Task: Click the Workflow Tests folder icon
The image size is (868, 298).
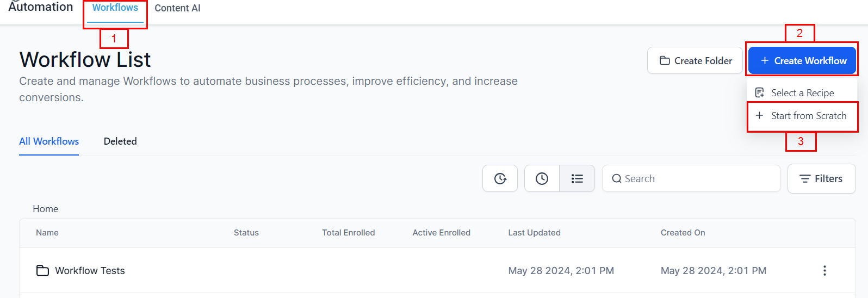Action: pos(42,271)
